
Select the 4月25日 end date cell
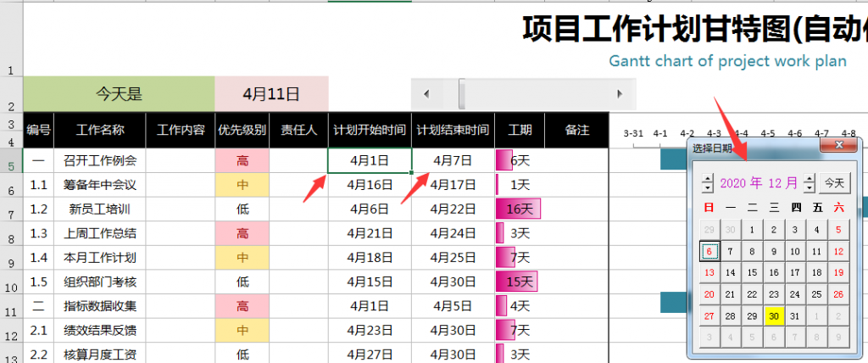click(x=453, y=258)
